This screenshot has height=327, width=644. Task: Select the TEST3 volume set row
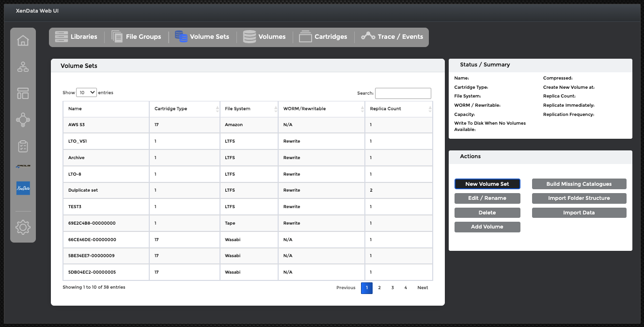(248, 207)
